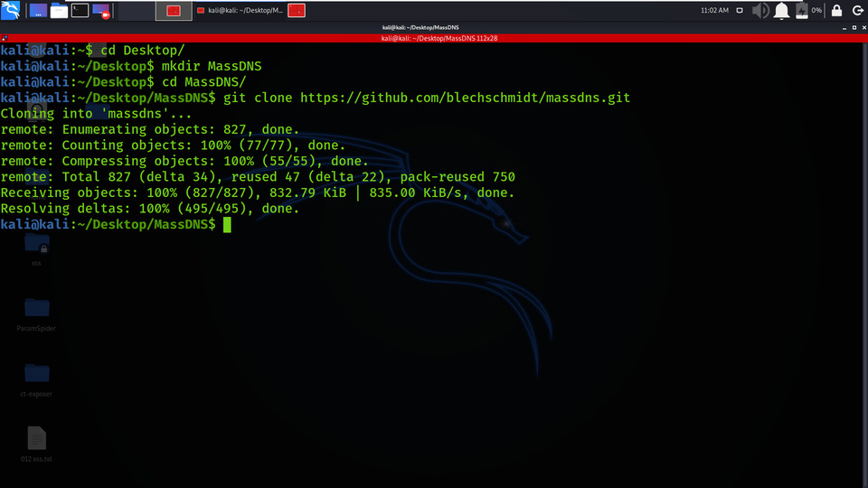Click the 'mkdir MassDNS' command text
Screen dimensions: 868x488
click(212, 66)
